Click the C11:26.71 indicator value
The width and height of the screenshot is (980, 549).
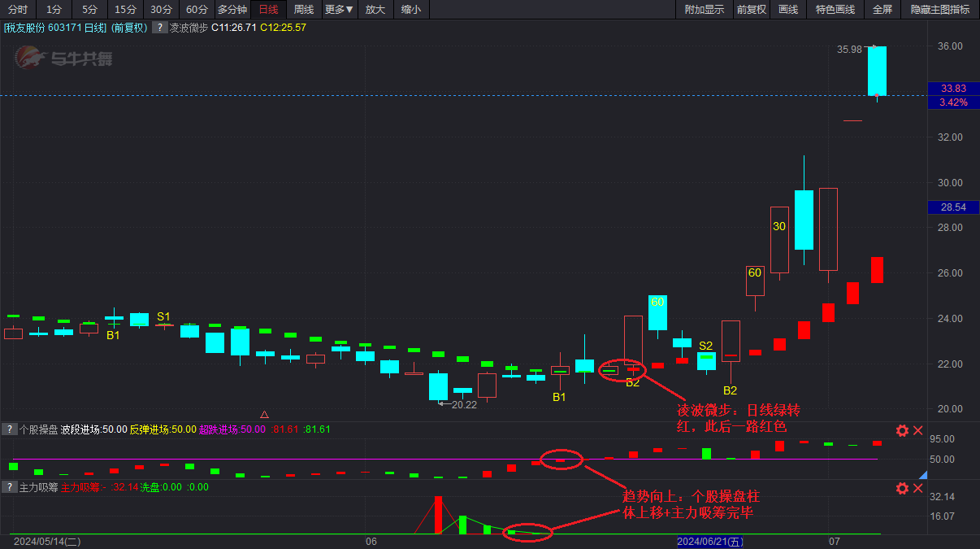point(234,28)
